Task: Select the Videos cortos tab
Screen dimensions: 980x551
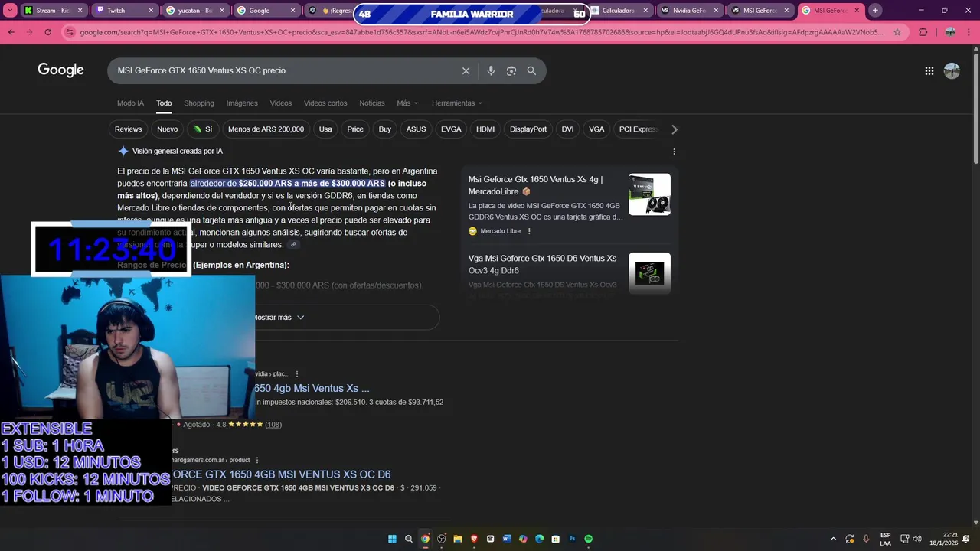Action: (x=325, y=103)
